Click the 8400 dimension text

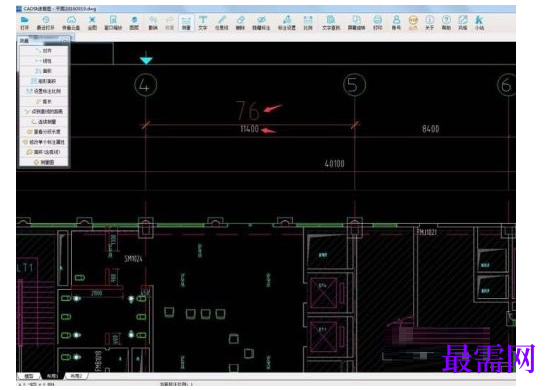[431, 129]
